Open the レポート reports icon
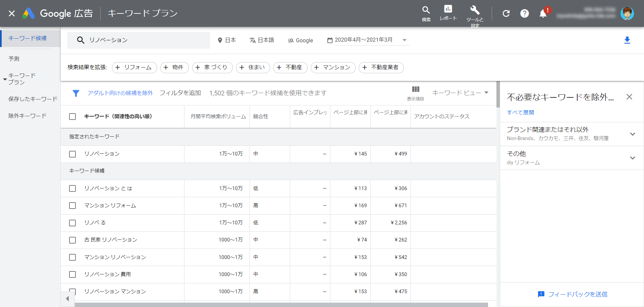644x307 pixels. [x=448, y=9]
